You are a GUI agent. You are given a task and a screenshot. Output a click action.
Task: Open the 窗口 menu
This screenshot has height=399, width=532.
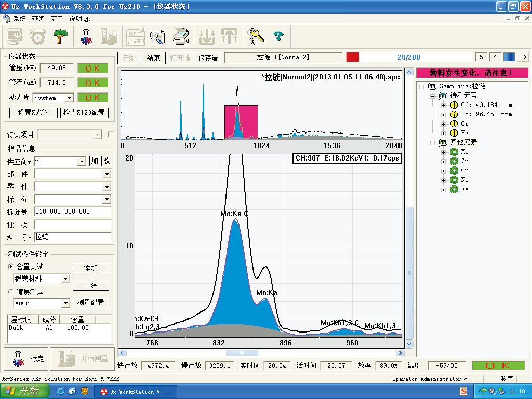click(57, 18)
